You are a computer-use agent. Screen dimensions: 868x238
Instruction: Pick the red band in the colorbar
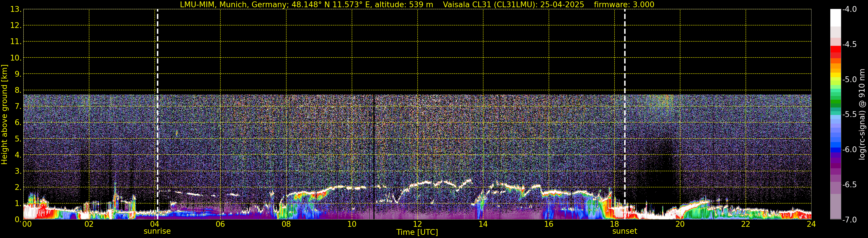tap(835, 50)
